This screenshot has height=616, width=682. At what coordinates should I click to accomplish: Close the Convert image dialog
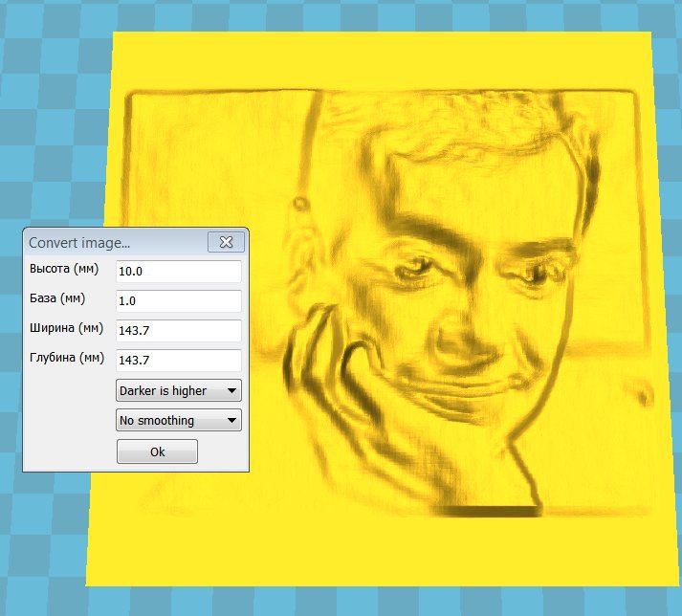coord(226,242)
